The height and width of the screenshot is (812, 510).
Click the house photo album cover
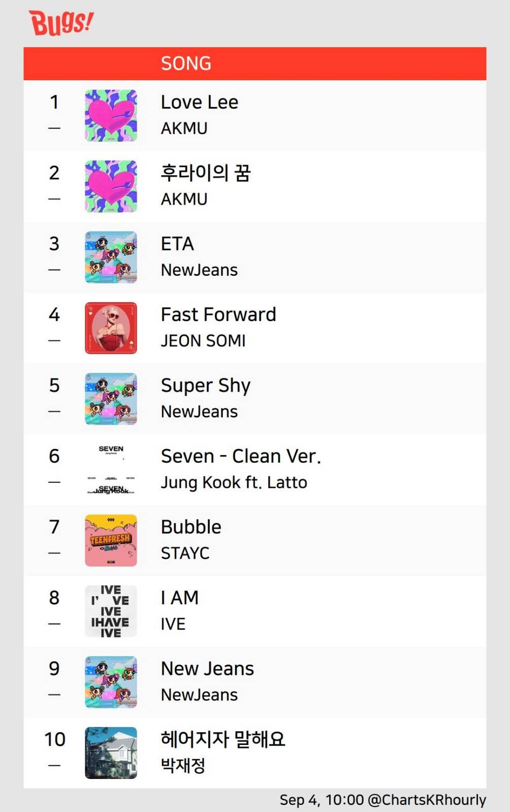111,753
